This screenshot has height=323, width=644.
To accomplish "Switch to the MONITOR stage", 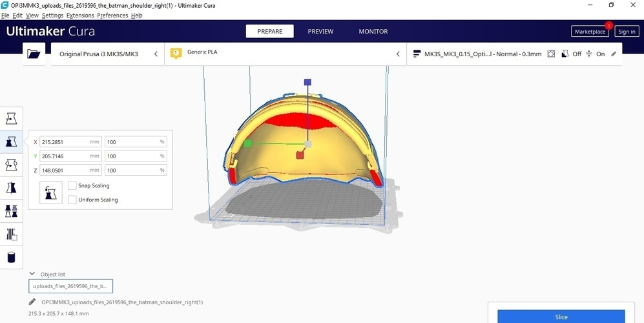I will point(373,31).
